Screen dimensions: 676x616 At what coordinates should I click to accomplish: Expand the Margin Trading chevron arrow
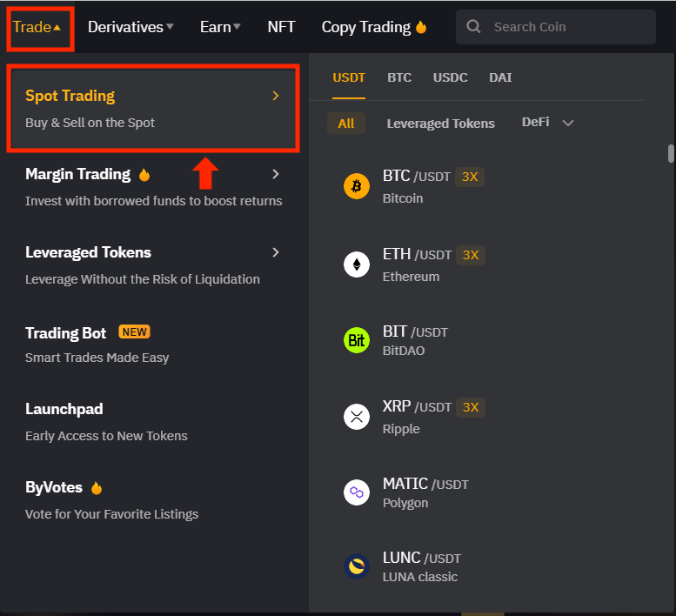[276, 174]
